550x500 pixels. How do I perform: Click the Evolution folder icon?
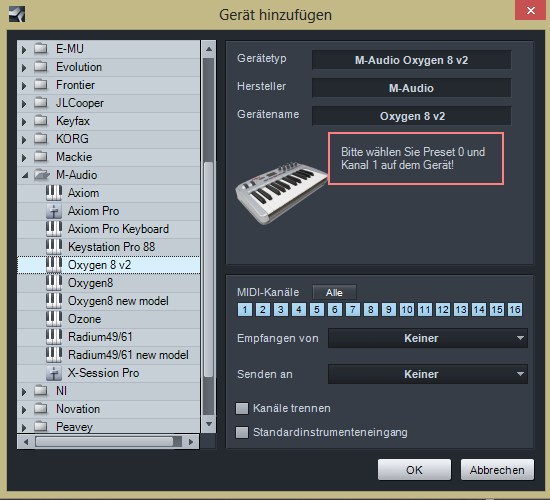(41, 66)
